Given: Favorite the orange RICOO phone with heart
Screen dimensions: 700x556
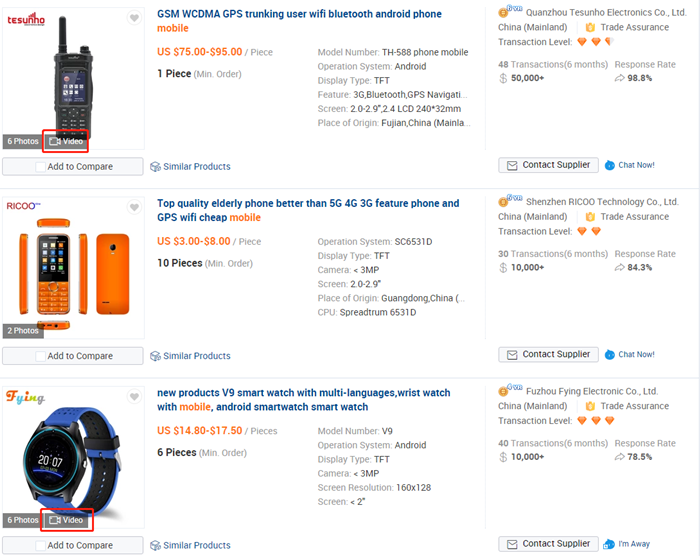Looking at the screenshot, I should [134, 208].
